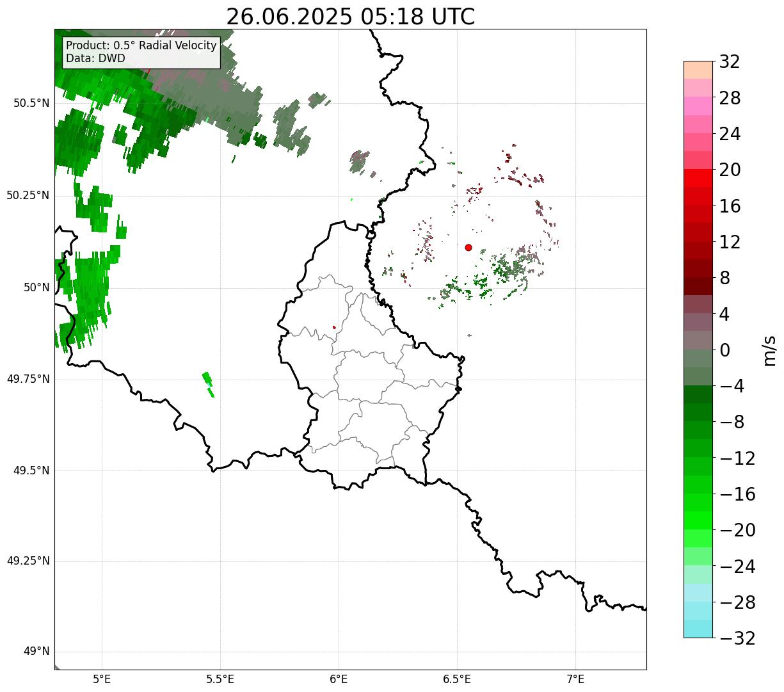The width and height of the screenshot is (784, 692).
Task: Click the title 26.06.2025 05:18 UTC
Action: point(350,16)
